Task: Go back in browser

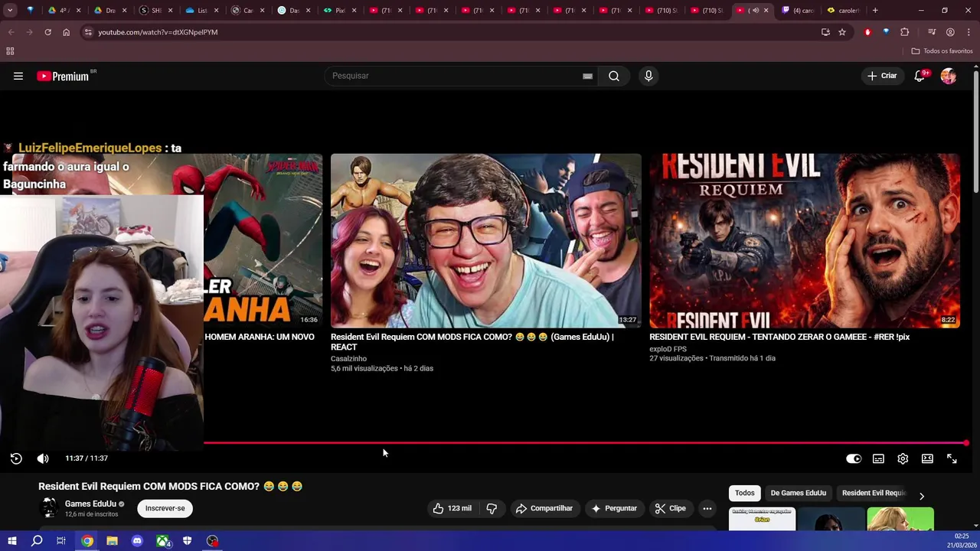Action: 11,32
